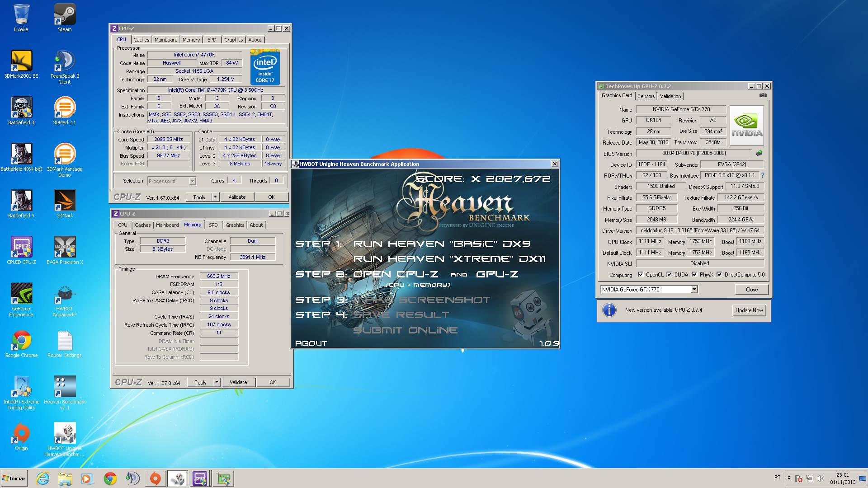
Task: Click the GPU-Z Name field NVIDIA GeForce GTX 770
Action: pyautogui.click(x=681, y=109)
